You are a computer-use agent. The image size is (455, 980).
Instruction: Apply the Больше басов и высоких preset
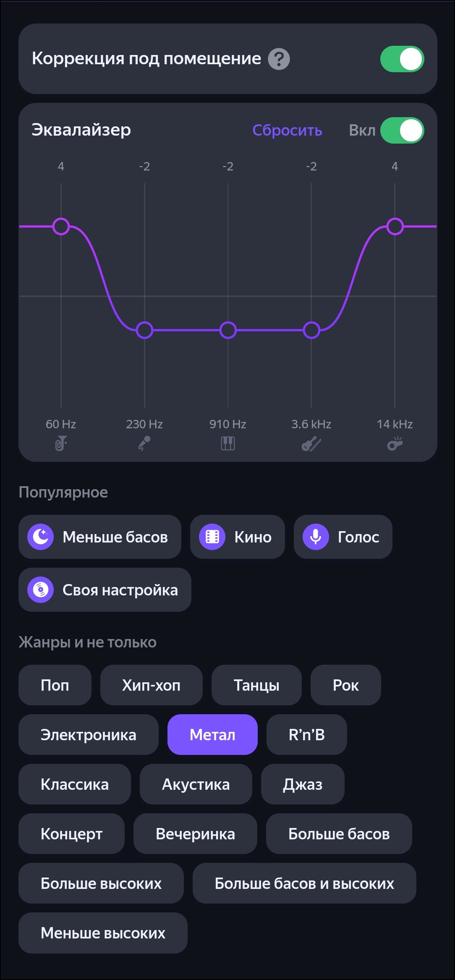(304, 883)
